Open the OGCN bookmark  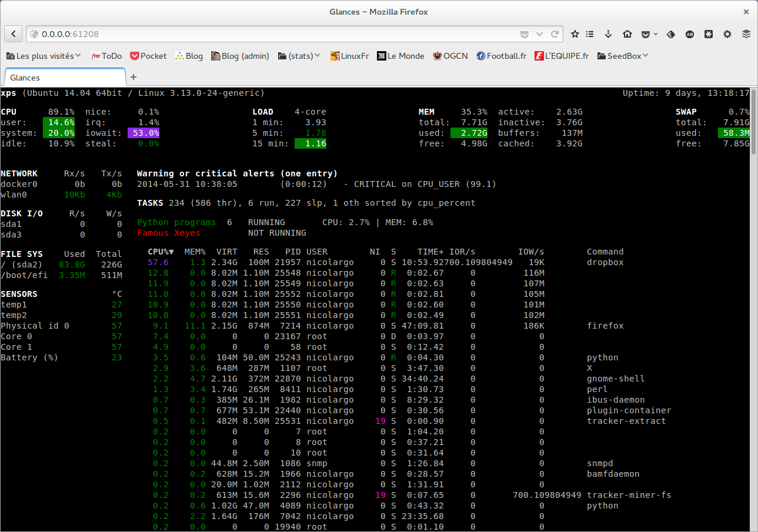click(450, 56)
